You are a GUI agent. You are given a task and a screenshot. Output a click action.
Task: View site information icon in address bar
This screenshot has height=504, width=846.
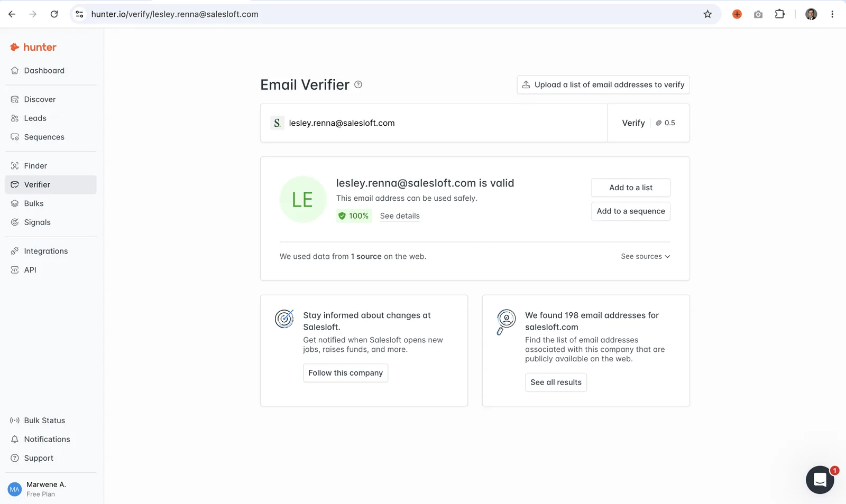pos(79,14)
